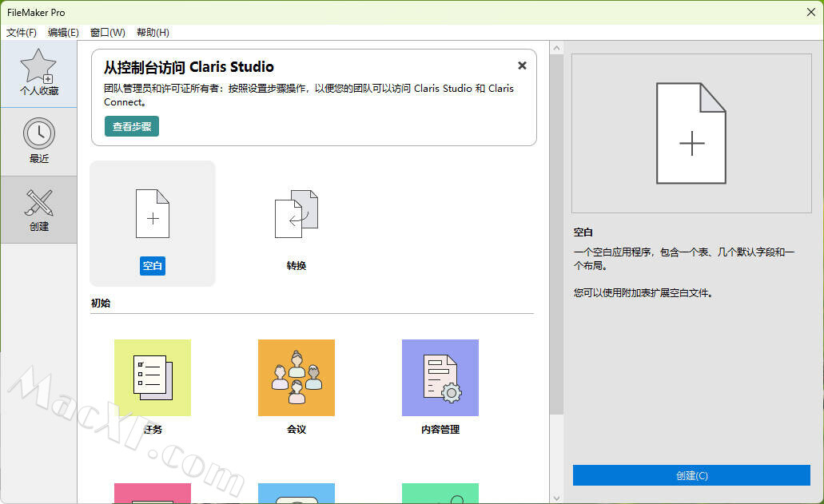
Task: Click the 内容管理 template label
Action: [x=440, y=430]
